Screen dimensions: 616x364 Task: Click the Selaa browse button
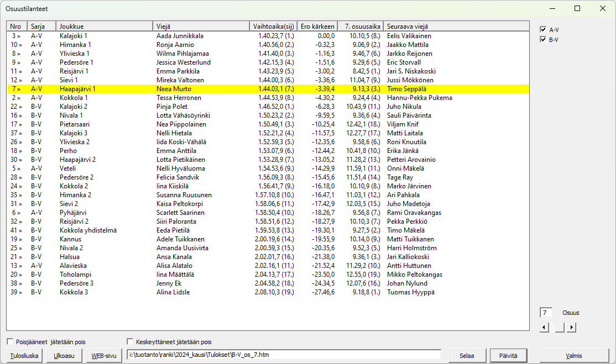[x=466, y=356]
